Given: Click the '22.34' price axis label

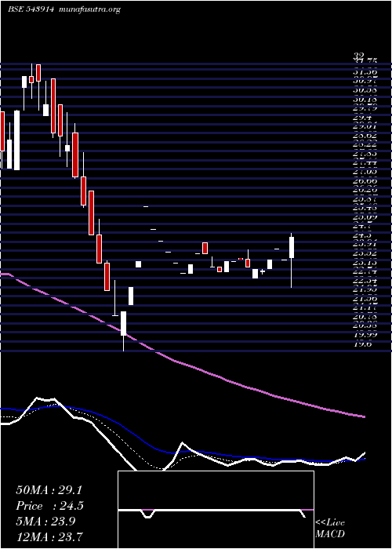Looking at the screenshot, I should coord(365,281).
